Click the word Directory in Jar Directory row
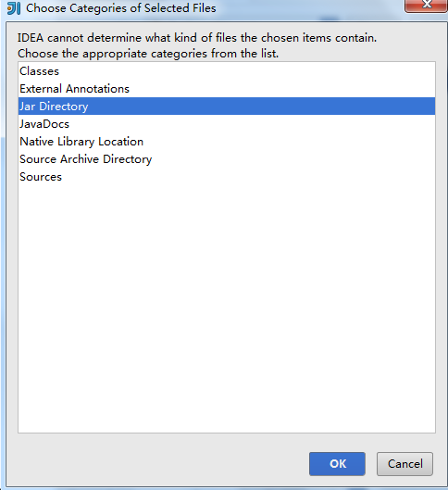The width and height of the screenshot is (448, 490). (x=64, y=107)
